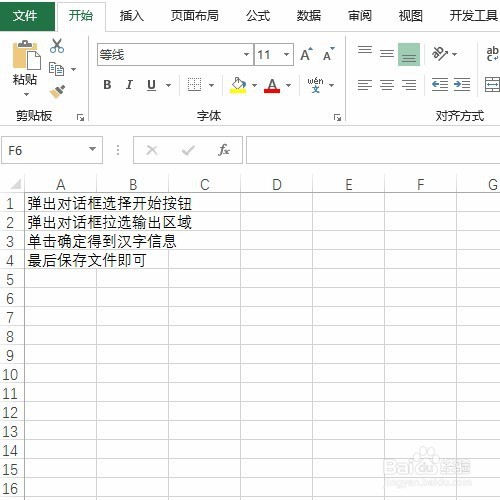Select column D header
This screenshot has height=500, width=500.
click(277, 184)
